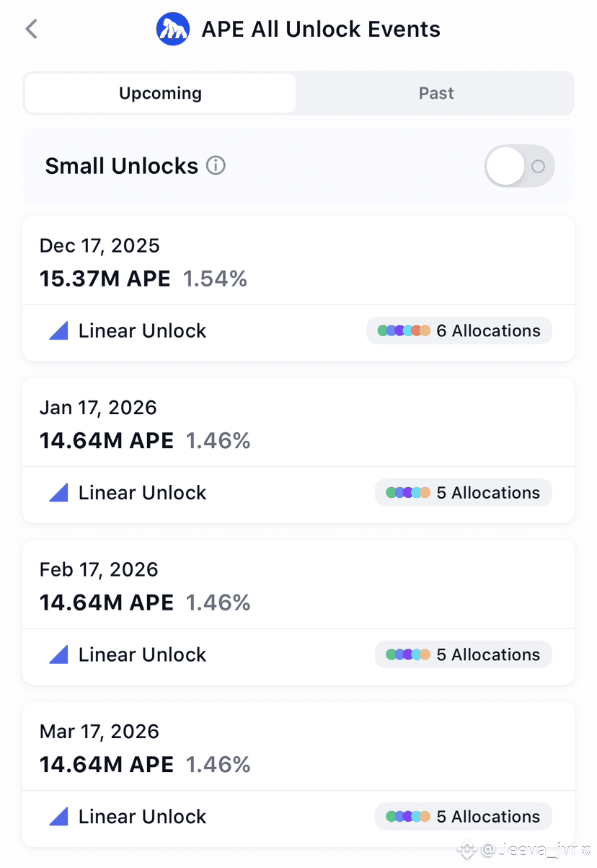
Task: Open 5 Allocations badge for Jan 17, 2026
Action: tap(464, 493)
